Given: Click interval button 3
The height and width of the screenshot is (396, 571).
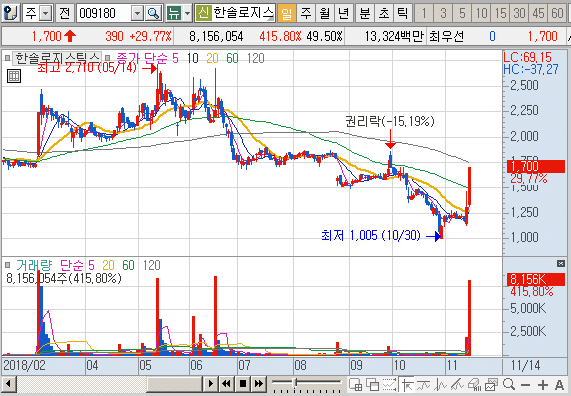Looking at the screenshot, I should pyautogui.click(x=443, y=13).
